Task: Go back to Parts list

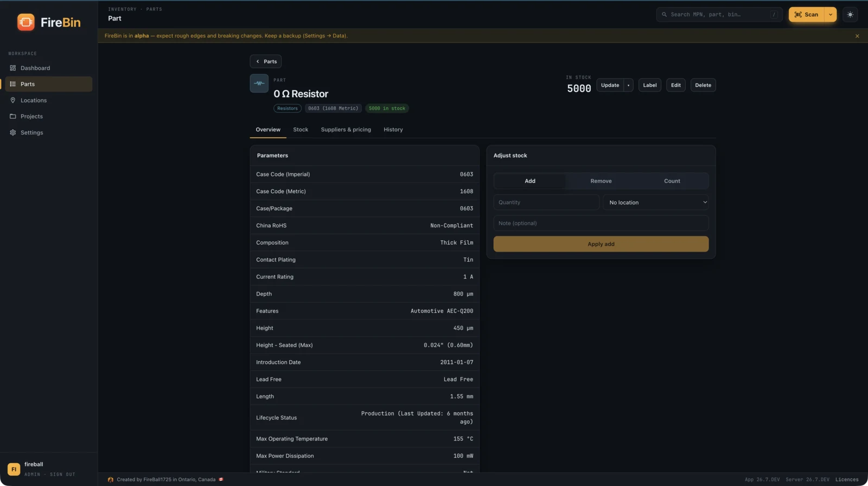Action: tap(266, 61)
